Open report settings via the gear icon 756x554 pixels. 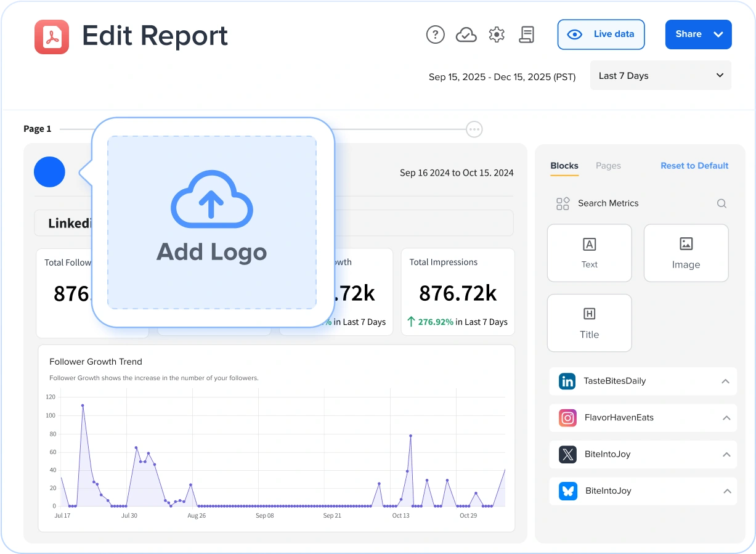[x=497, y=35]
